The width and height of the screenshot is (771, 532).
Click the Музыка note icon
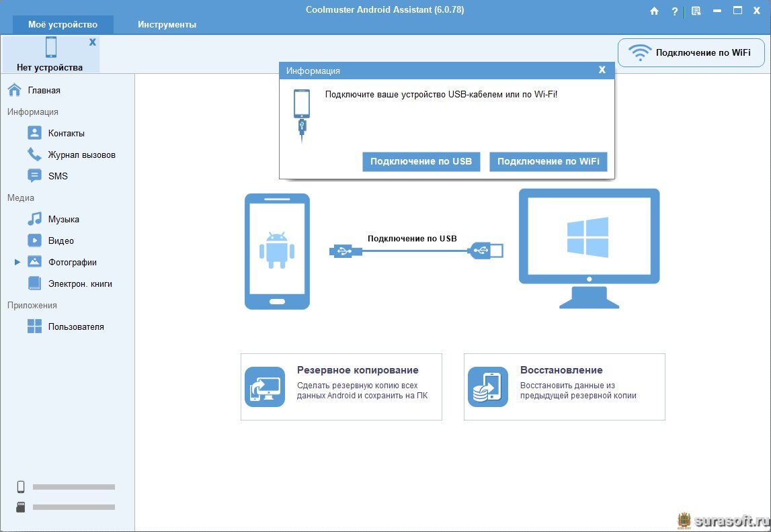pos(34,218)
